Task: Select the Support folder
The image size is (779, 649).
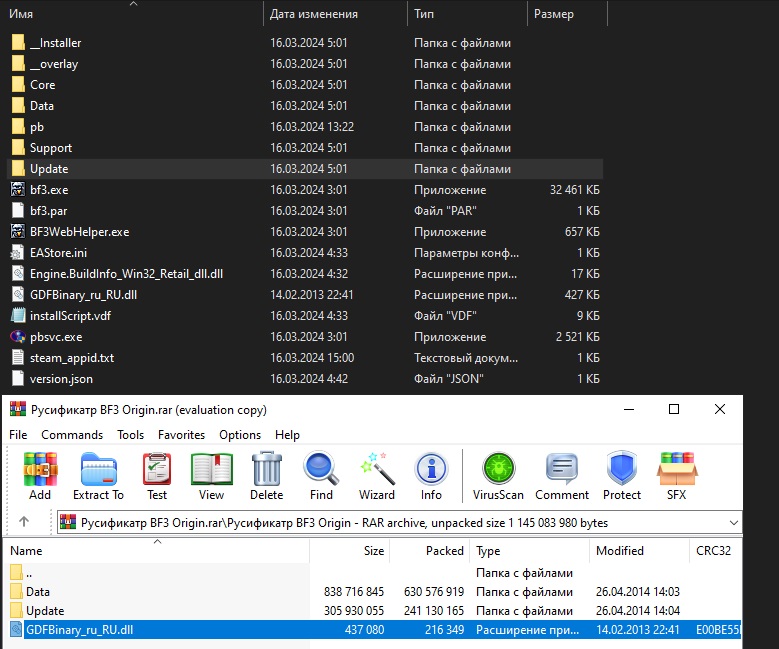Action: point(51,148)
